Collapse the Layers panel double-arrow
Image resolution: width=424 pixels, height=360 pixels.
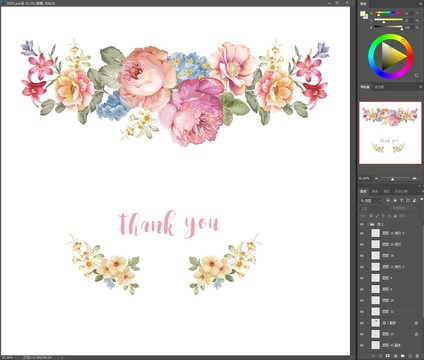[420, 186]
